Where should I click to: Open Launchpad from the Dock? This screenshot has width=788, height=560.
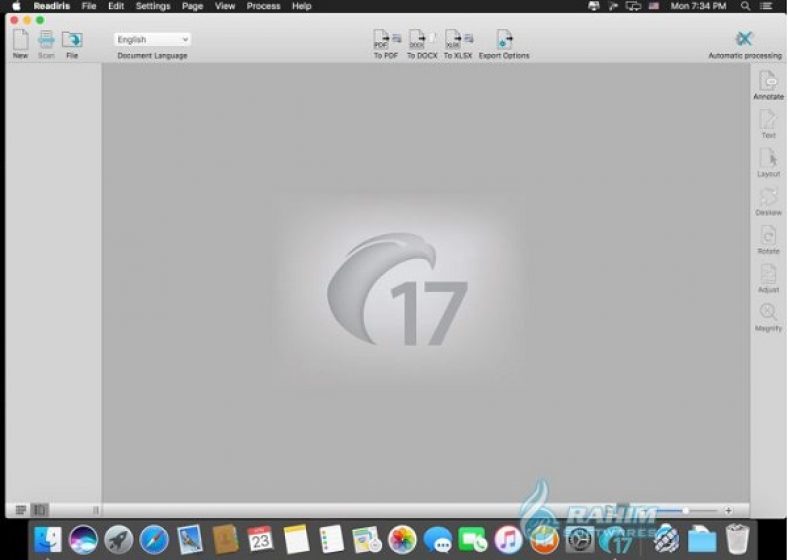click(119, 540)
